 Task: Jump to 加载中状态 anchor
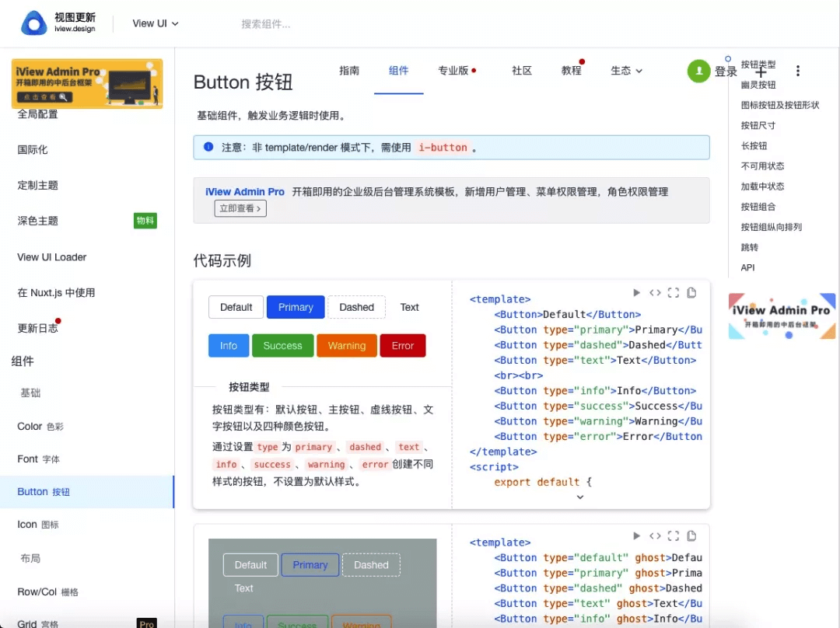pyautogui.click(x=762, y=187)
